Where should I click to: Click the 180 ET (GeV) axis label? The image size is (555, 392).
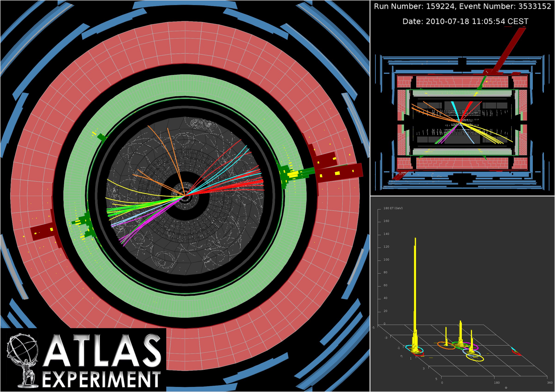click(393, 208)
